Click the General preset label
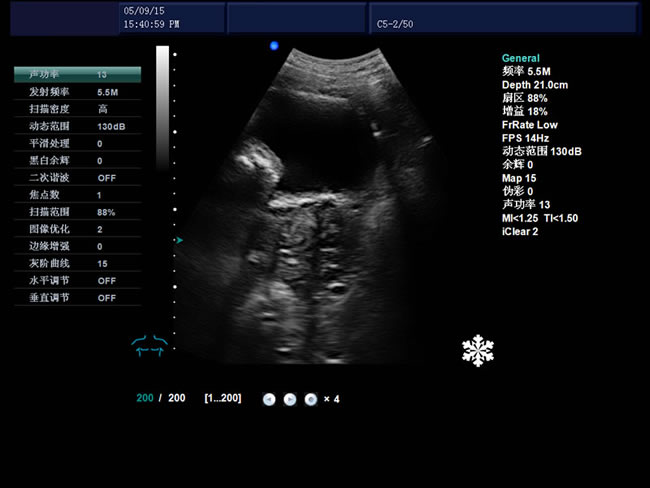This screenshot has width=650, height=488. (520, 59)
